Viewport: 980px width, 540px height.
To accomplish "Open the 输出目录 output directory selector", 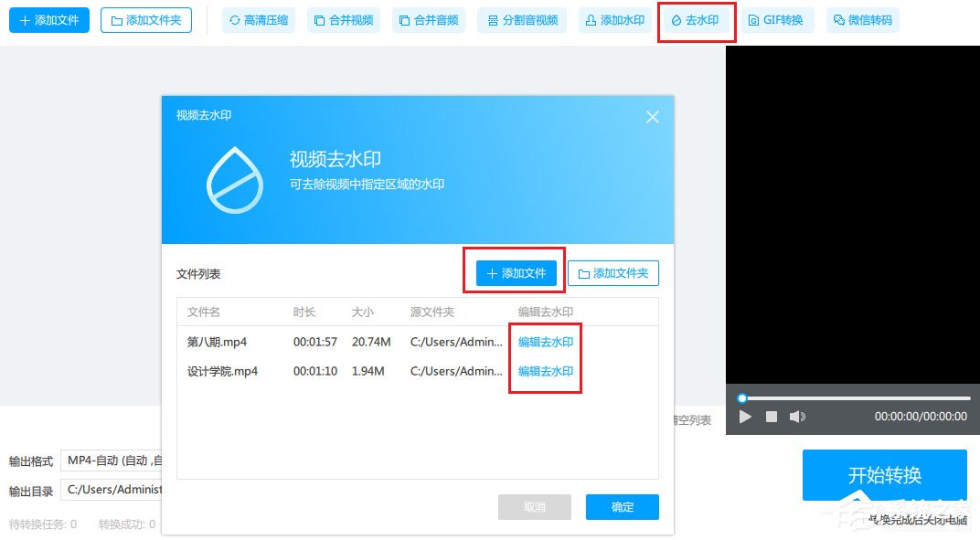I will point(114,490).
